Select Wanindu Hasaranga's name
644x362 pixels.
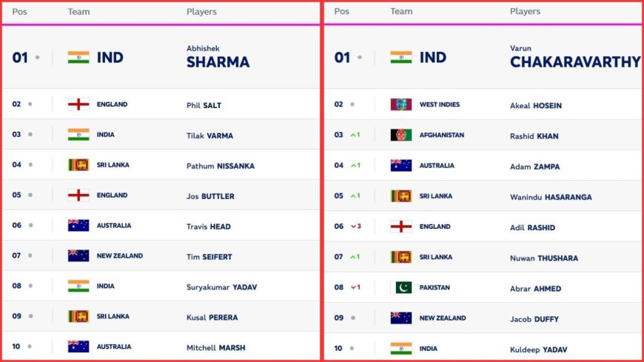click(551, 197)
